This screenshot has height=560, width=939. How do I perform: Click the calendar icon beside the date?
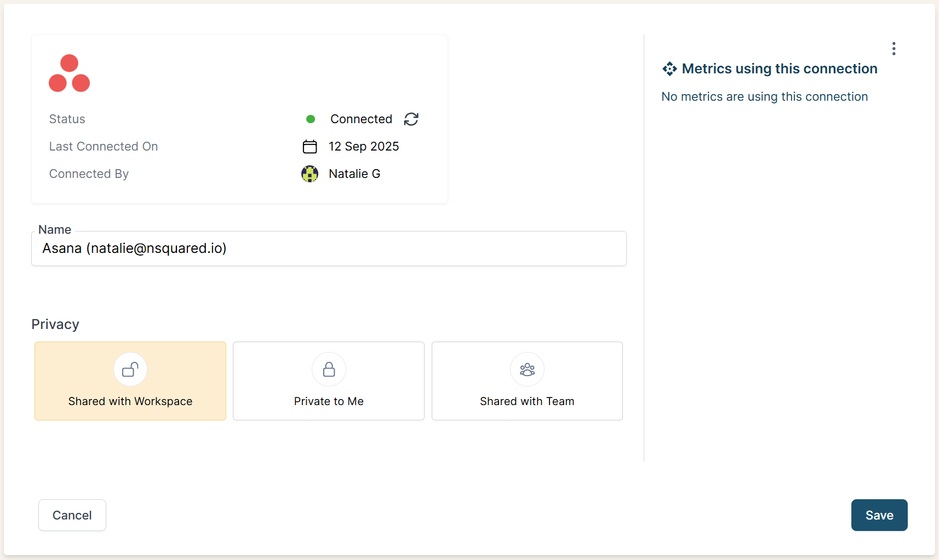tap(310, 146)
